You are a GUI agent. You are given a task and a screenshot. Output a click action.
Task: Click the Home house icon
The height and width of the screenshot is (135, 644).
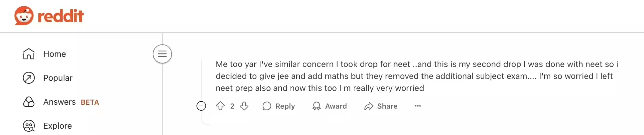[x=29, y=54]
